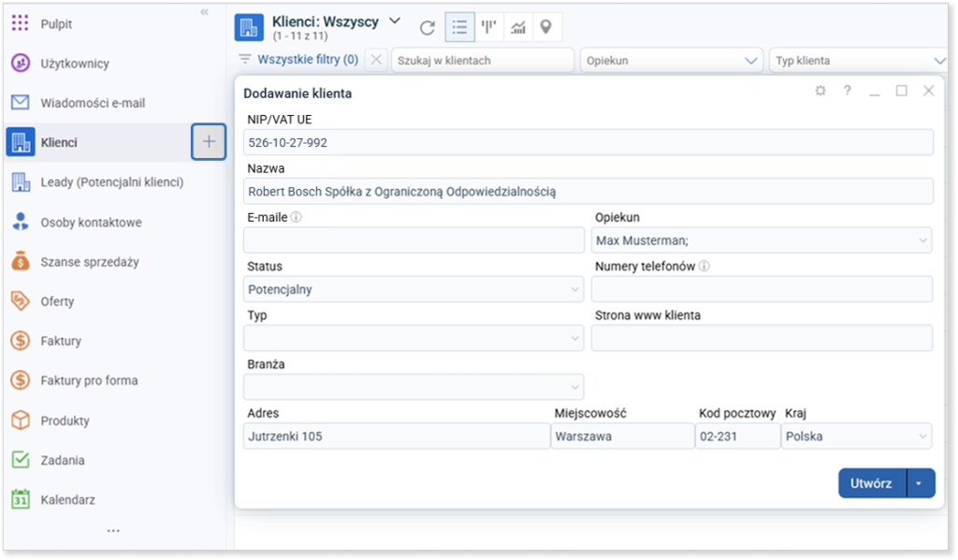Image resolution: width=958 pixels, height=560 pixels.
Task: Close the Dodawanie klienta dialog
Action: [x=929, y=91]
